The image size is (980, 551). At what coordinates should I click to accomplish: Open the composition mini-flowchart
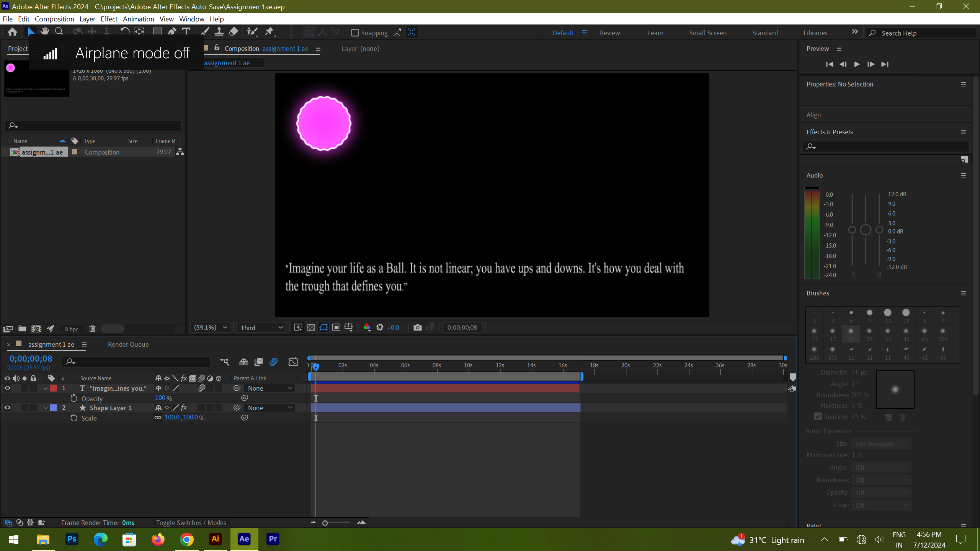tap(224, 362)
